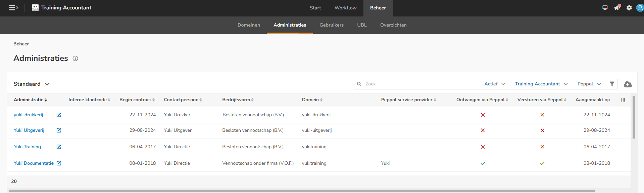Go to the Start menu item
Screen dimensions: 644x193
(x=315, y=8)
